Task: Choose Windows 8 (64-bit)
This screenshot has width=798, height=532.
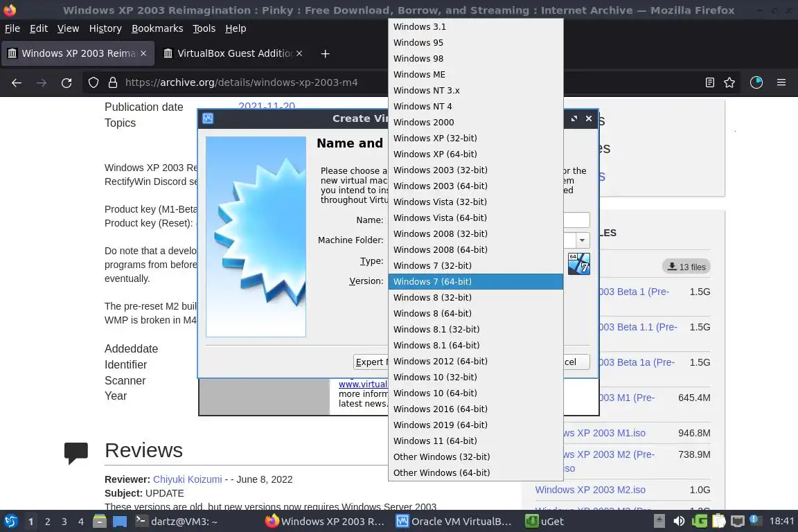Action: pyautogui.click(x=475, y=314)
